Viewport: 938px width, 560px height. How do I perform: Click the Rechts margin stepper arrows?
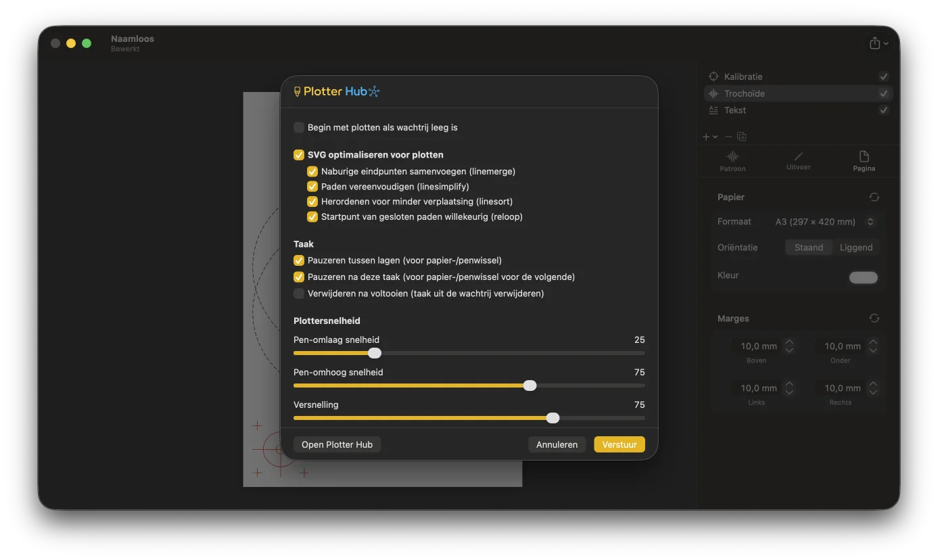coord(873,388)
